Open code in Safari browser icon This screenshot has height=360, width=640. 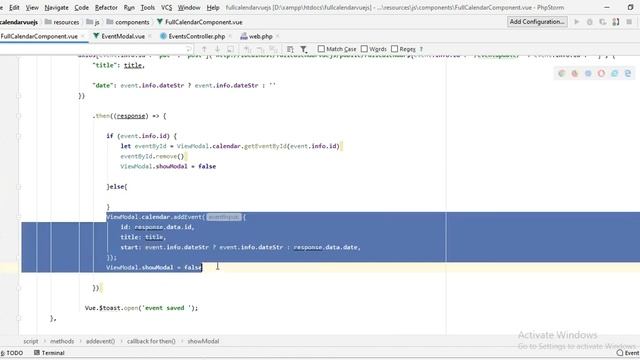(588, 73)
